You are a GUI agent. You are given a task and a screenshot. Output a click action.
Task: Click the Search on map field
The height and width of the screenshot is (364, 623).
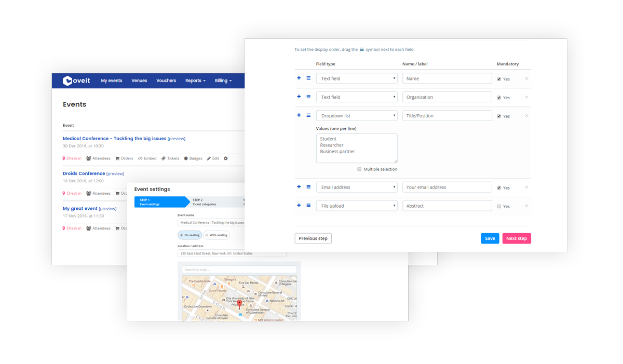239,269
